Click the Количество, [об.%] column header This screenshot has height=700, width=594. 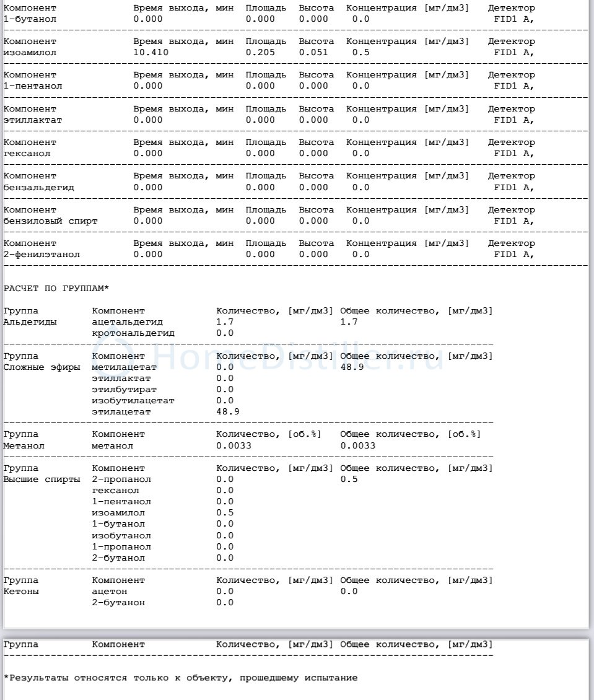click(269, 434)
